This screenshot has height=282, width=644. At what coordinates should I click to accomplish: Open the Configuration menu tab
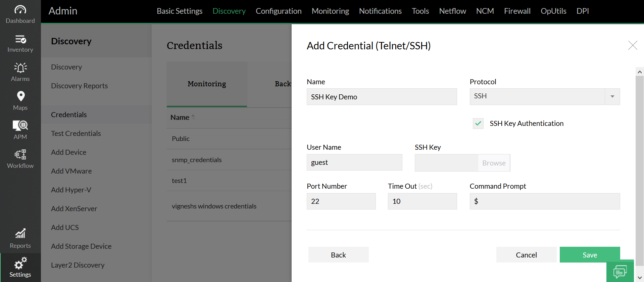point(279,11)
